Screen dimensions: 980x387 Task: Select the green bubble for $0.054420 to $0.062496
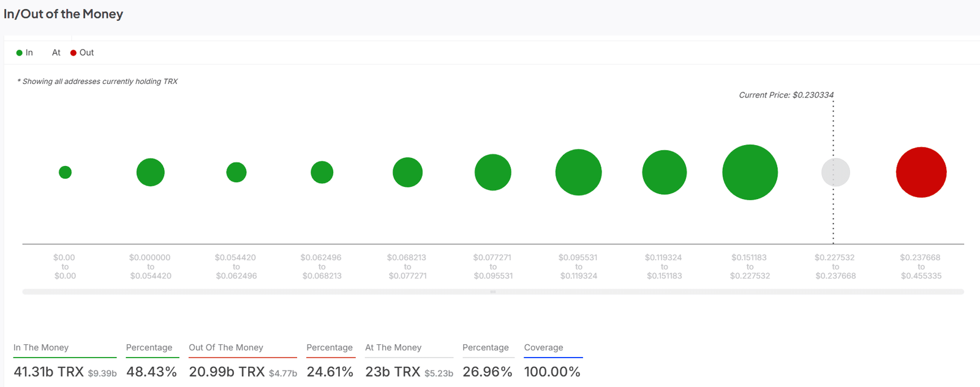[236, 172]
